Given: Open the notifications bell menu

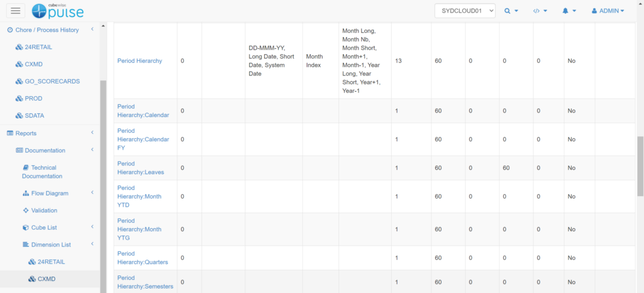Looking at the screenshot, I should (x=570, y=11).
